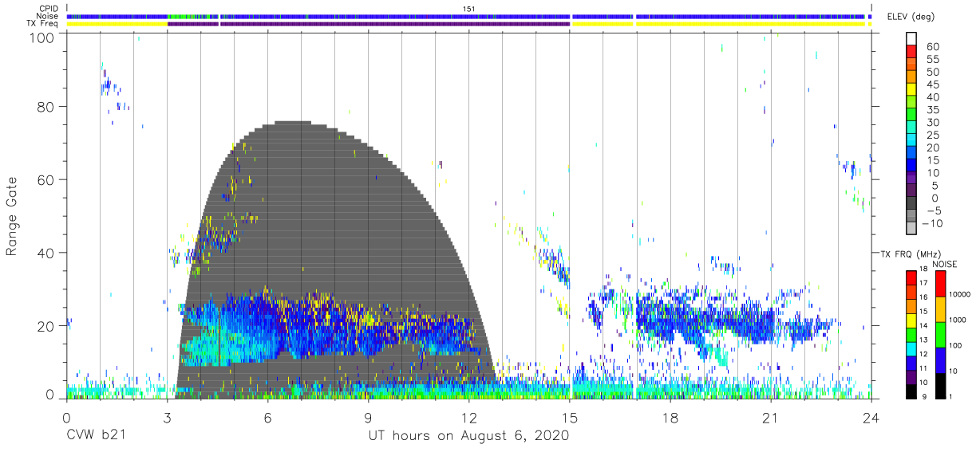Click the 'TX Freq' row label

[x=42, y=23]
